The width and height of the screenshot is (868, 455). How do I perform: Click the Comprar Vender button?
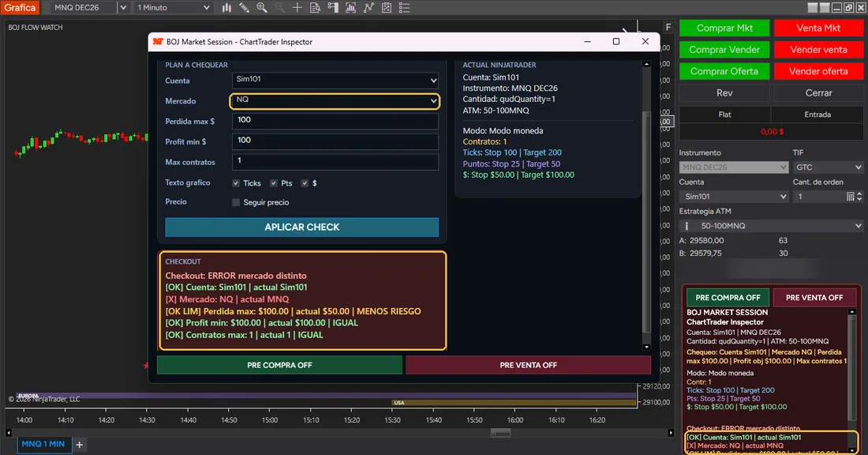click(x=724, y=49)
